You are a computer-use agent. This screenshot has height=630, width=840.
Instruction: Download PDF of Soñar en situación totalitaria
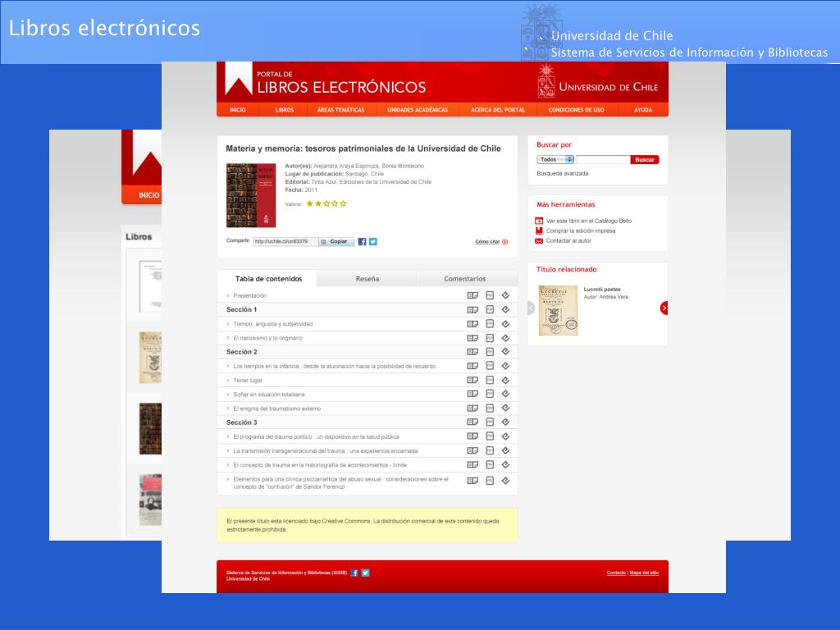tap(489, 394)
